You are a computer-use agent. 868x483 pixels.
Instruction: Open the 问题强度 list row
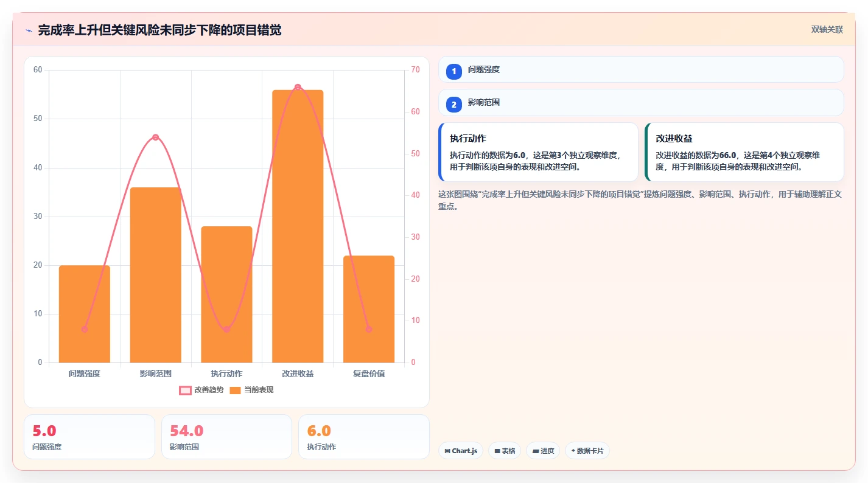[641, 69]
